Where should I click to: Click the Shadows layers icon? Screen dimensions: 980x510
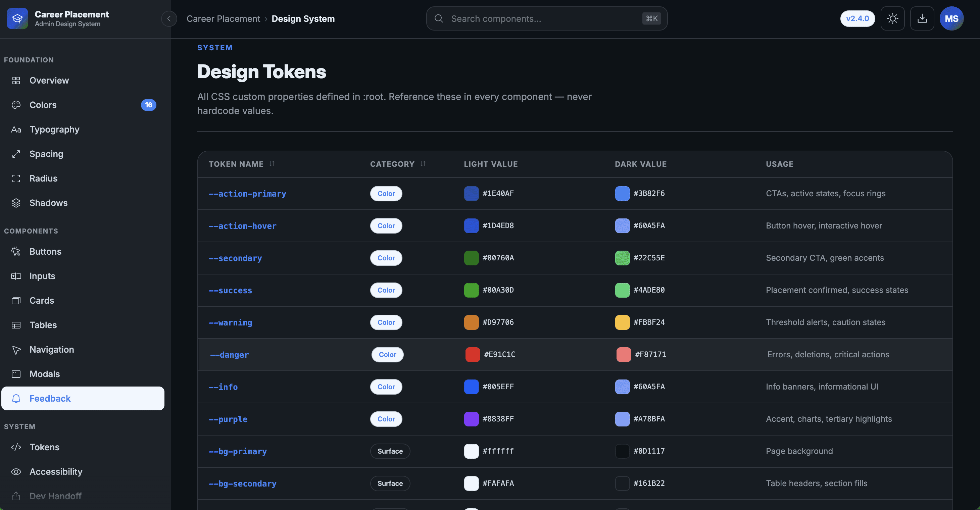(x=16, y=203)
